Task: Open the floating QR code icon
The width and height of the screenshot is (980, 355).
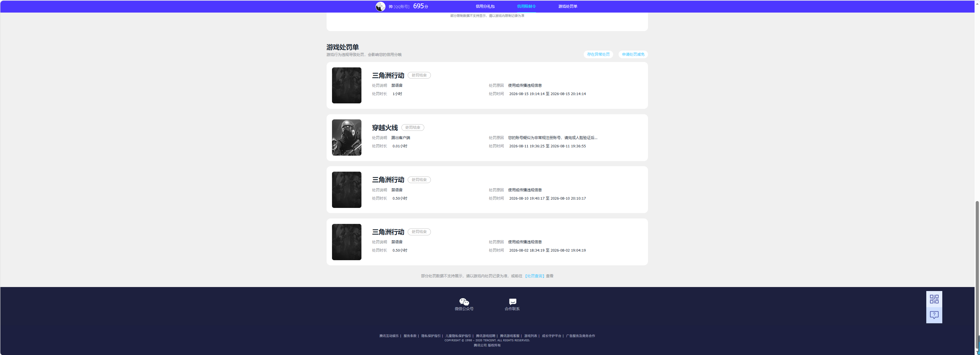Action: 934,299
